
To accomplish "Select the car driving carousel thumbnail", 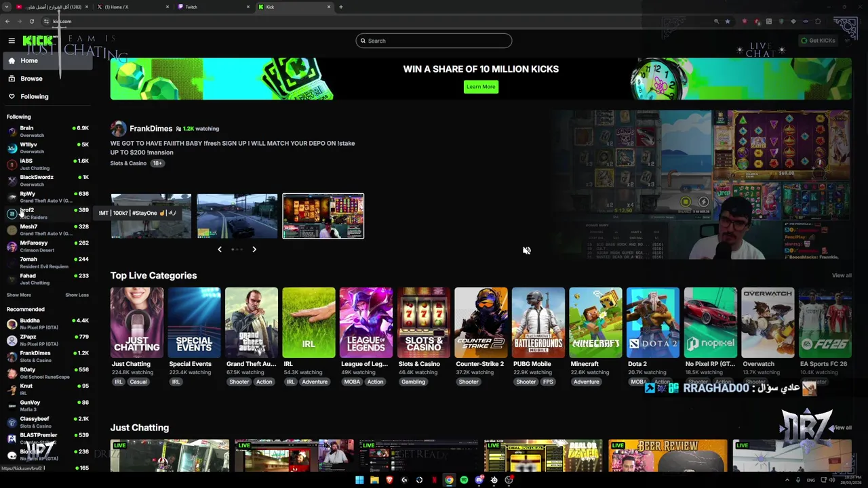I will [237, 216].
